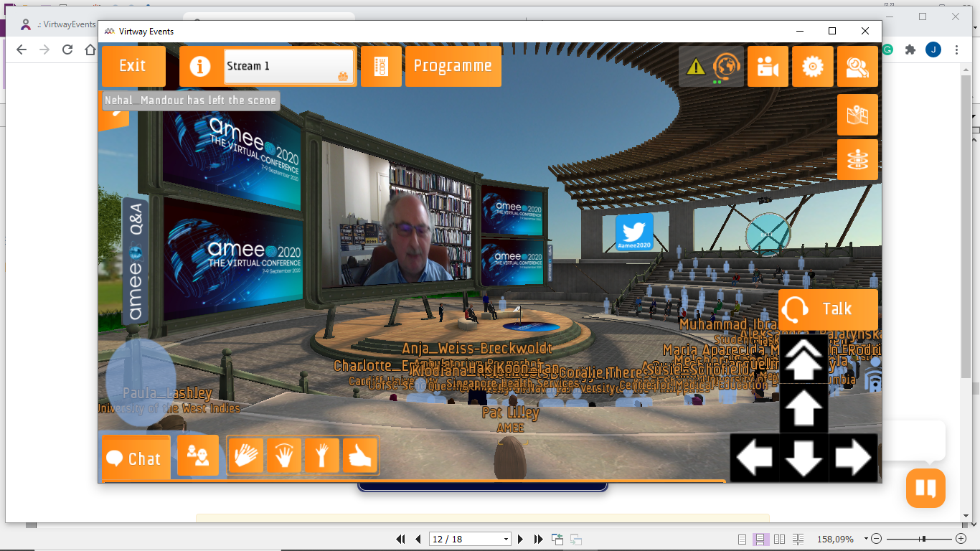
Task: Turn avatar right with right arrow
Action: (x=853, y=458)
